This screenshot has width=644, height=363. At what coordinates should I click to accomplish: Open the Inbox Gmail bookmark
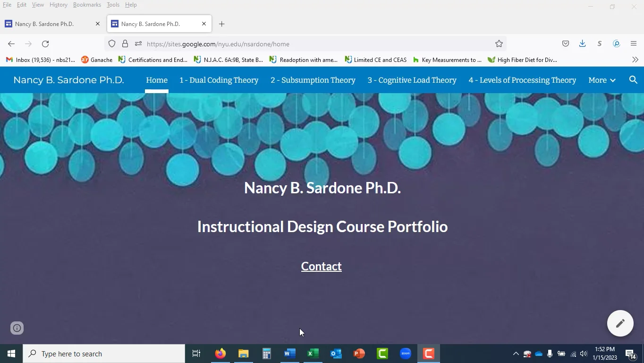click(x=41, y=60)
